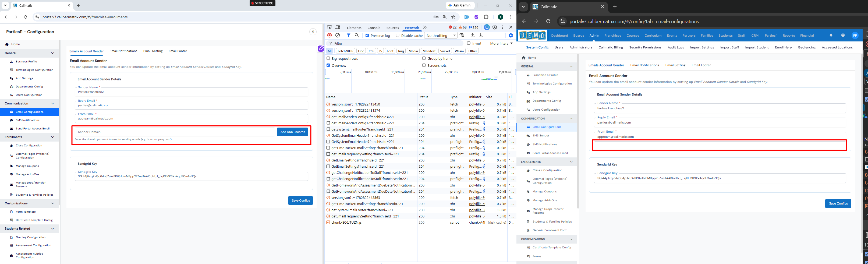Screen dimensions: 868x264
Task: Enable the Disable cache checkbox
Action: point(398,36)
